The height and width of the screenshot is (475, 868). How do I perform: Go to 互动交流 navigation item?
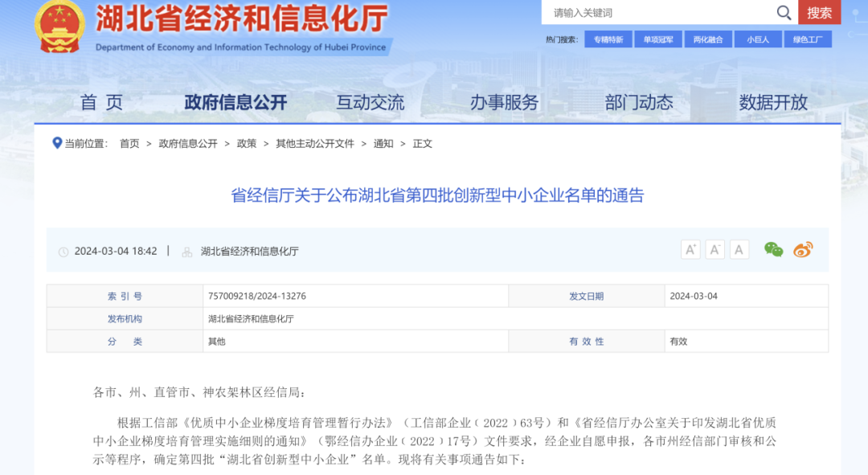pyautogui.click(x=370, y=103)
